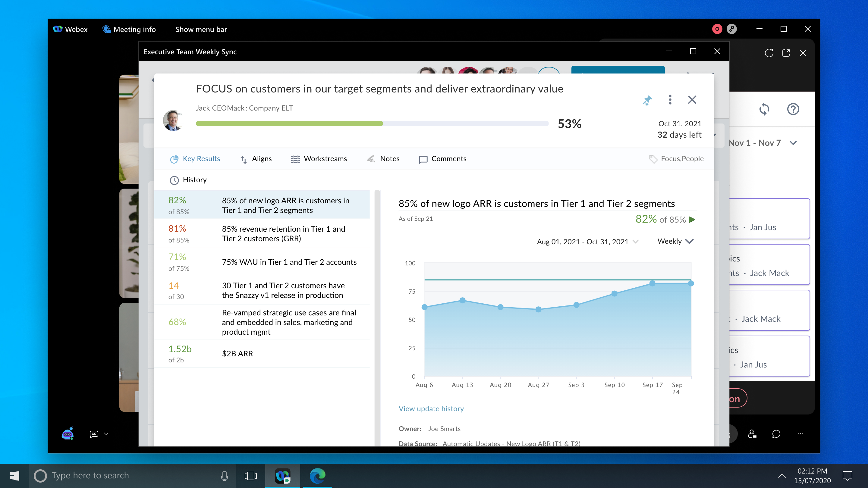Open the notification center icon
This screenshot has height=488, width=868.
point(848,476)
